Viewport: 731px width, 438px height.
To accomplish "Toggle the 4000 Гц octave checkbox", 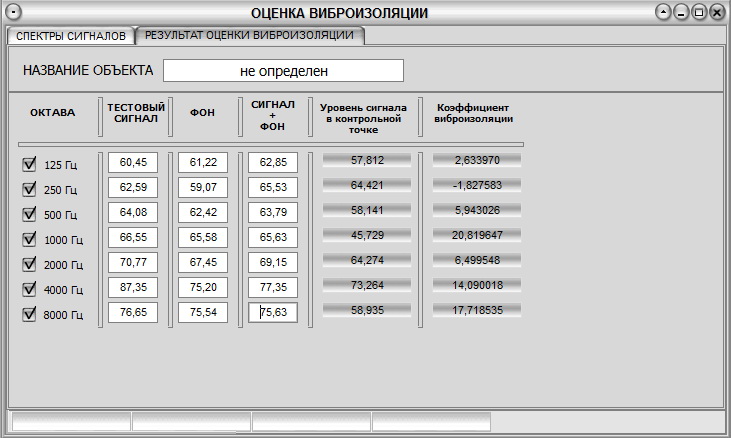I will point(29,289).
